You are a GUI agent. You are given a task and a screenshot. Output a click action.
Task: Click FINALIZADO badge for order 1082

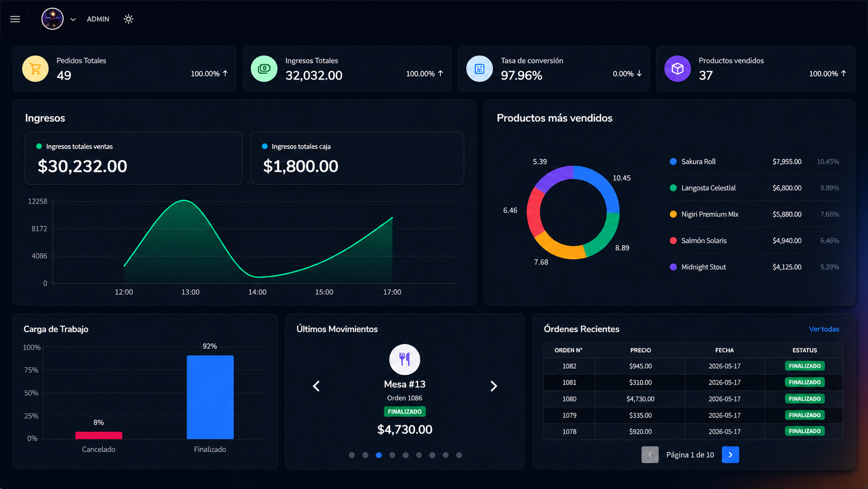pos(805,366)
